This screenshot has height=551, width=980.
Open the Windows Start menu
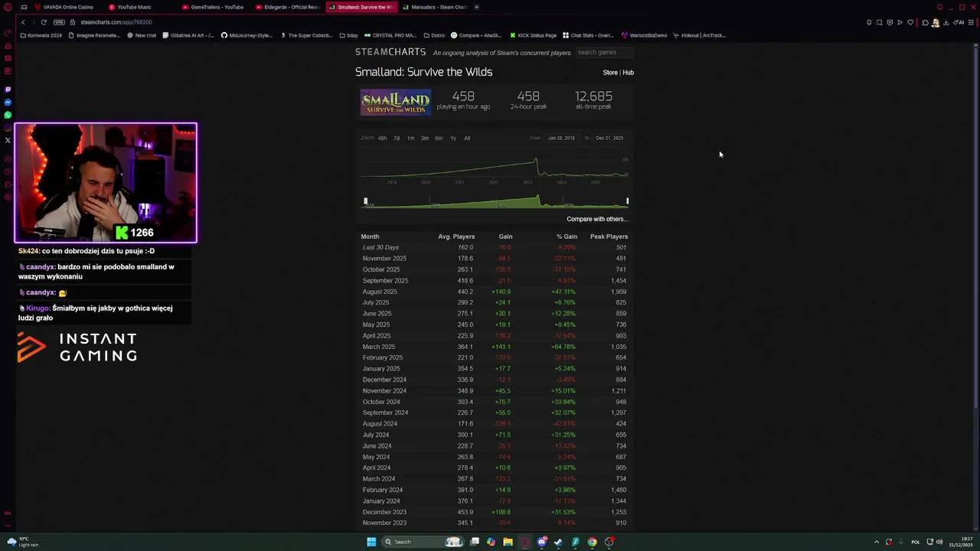pos(371,542)
